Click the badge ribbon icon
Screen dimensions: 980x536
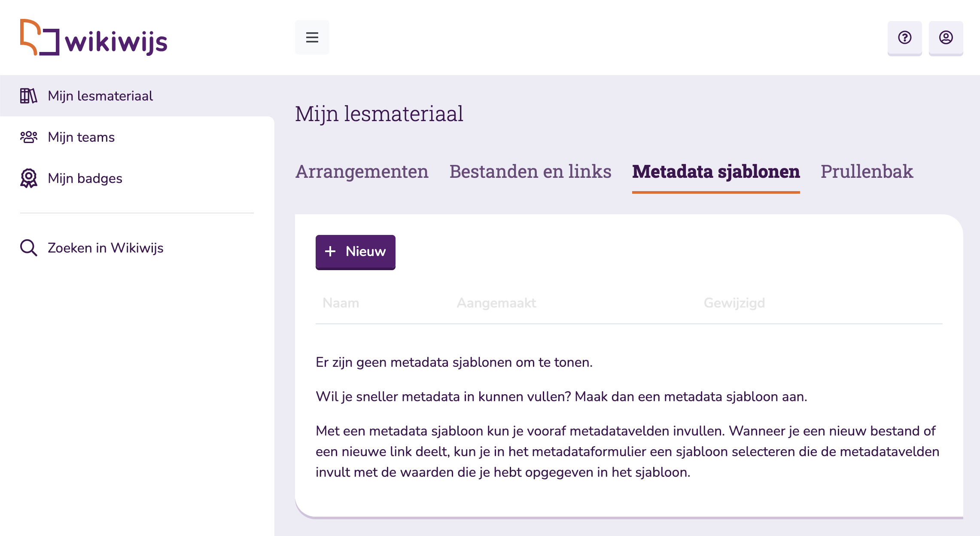(x=29, y=178)
